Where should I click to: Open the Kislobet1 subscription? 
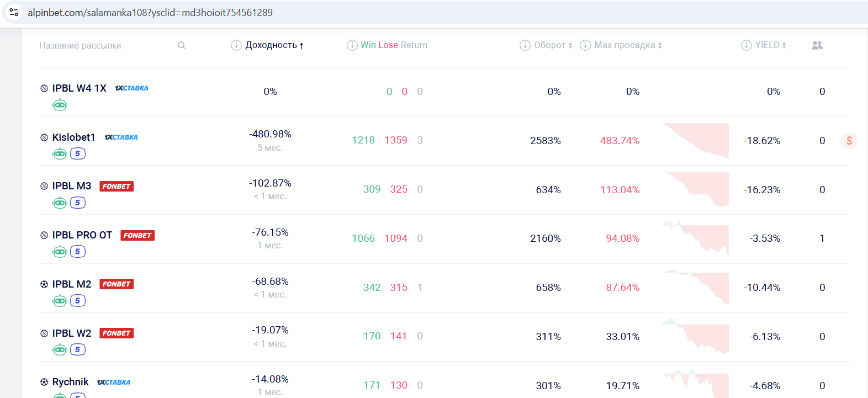pyautogui.click(x=73, y=137)
